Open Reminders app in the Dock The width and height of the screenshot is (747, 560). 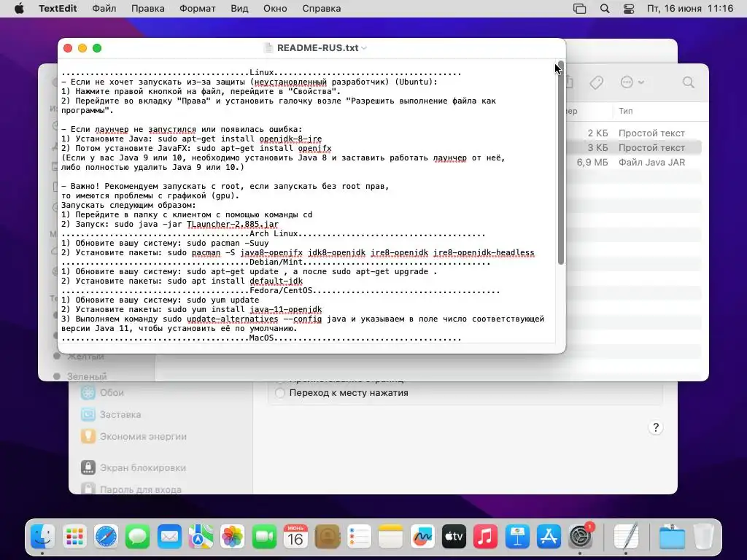click(359, 537)
